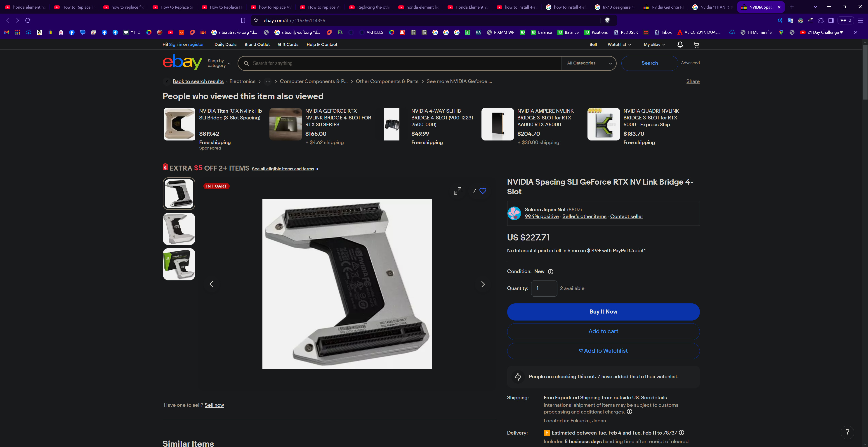Click the page vertical scrollbar thumb
This screenshot has height=447, width=868.
point(865,72)
